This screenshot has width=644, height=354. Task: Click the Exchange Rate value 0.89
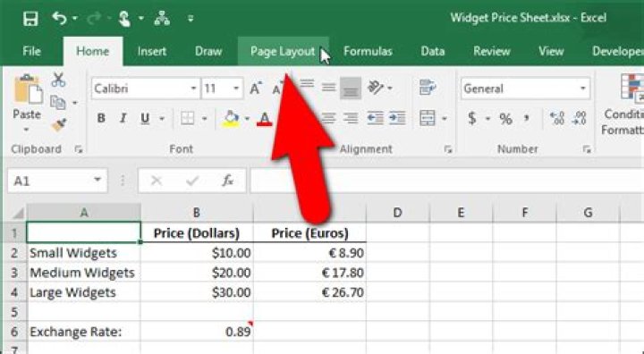tap(197, 332)
